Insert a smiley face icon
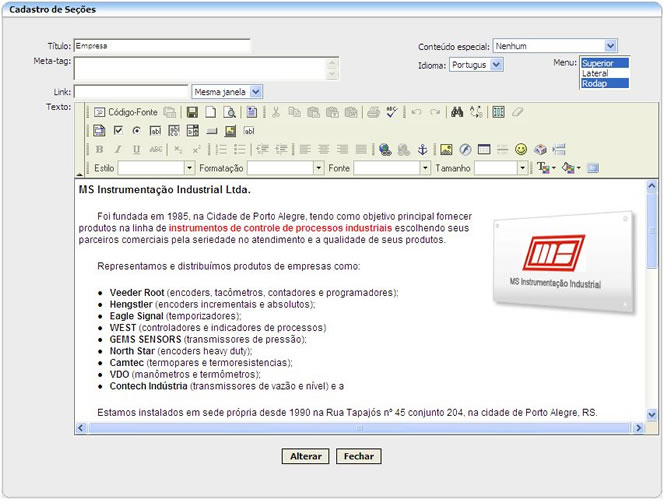The width and height of the screenshot is (664, 500). point(521,149)
